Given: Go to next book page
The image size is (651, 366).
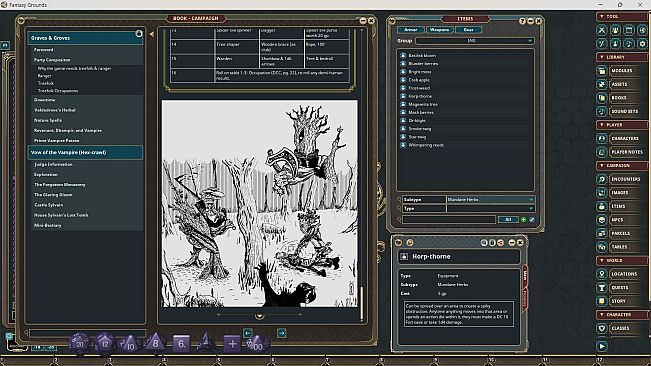Looking at the screenshot, I should (x=281, y=333).
